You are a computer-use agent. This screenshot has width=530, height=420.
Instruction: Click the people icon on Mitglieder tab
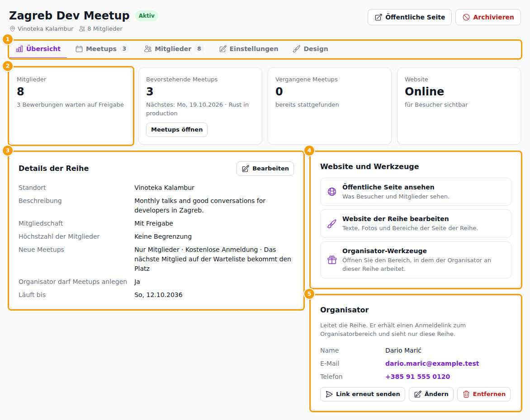[x=148, y=49]
